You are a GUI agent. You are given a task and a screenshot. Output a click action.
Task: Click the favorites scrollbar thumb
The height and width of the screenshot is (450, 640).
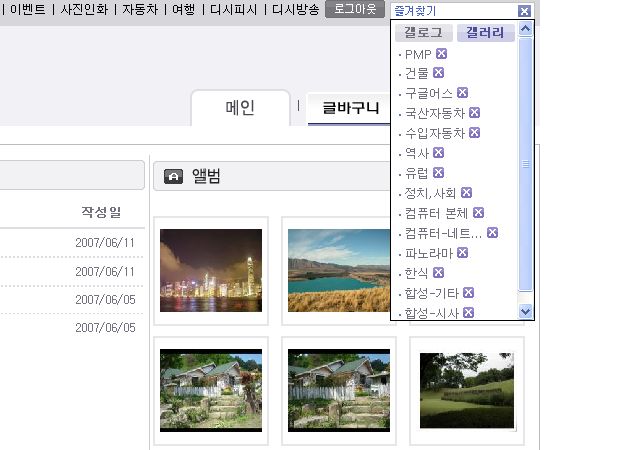coord(525,164)
